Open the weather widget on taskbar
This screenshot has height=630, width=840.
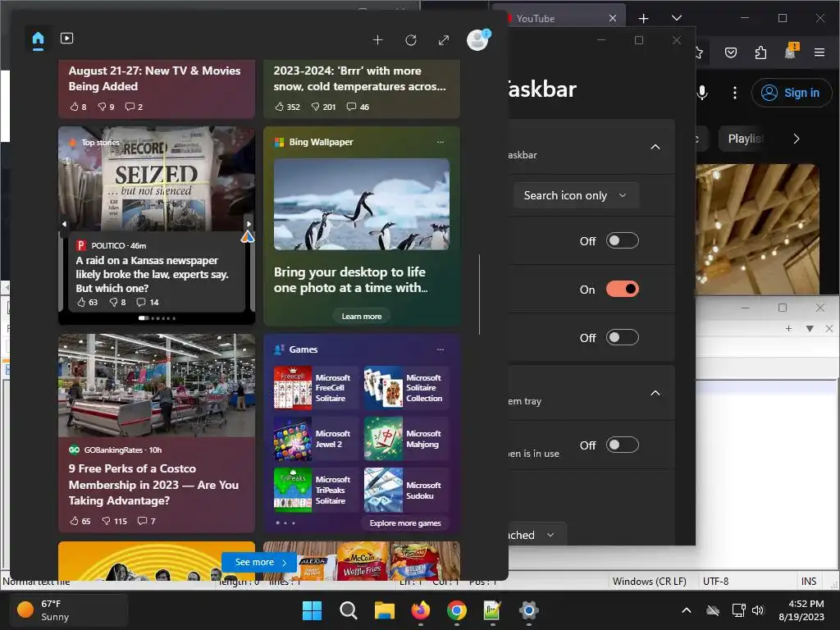coord(69,610)
